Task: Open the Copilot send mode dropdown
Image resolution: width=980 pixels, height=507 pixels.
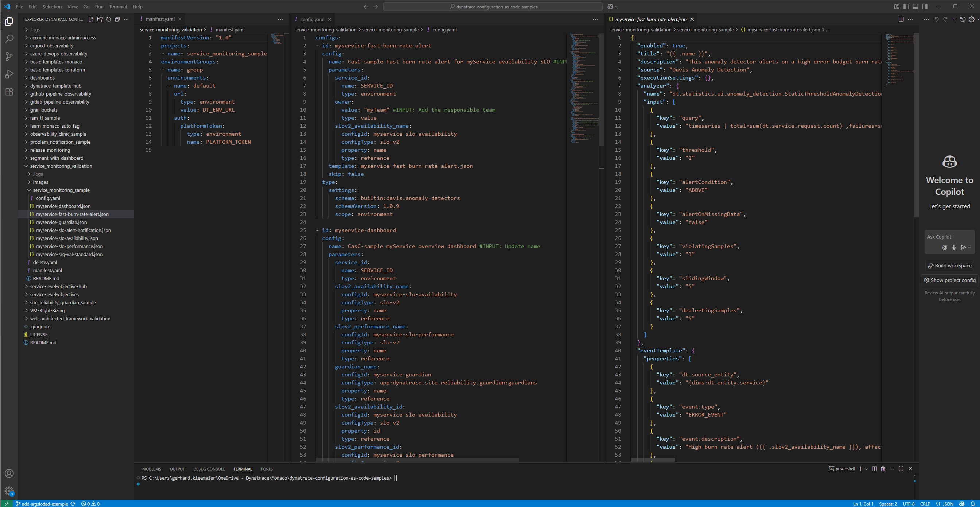Action: [x=969, y=247]
